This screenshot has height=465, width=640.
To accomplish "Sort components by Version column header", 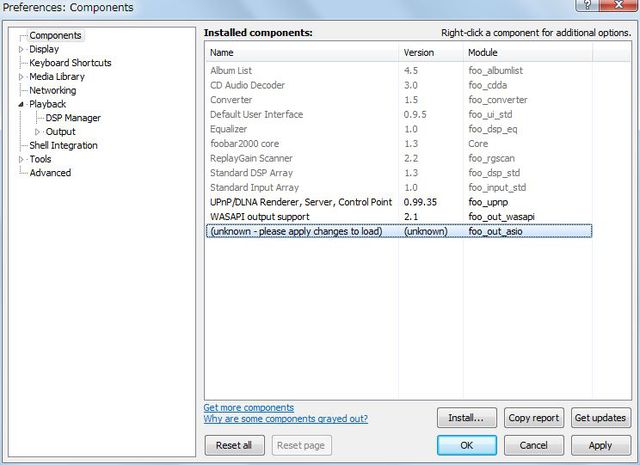I will click(430, 52).
